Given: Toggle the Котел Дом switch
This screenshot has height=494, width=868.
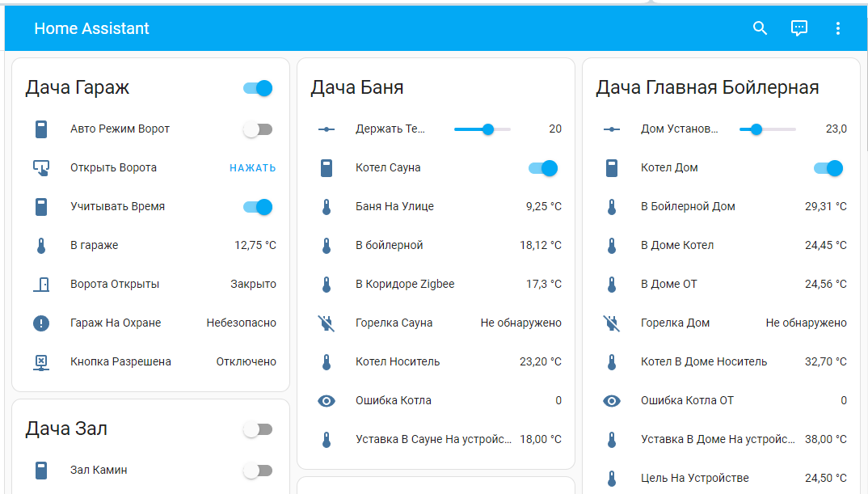Looking at the screenshot, I should click(828, 168).
